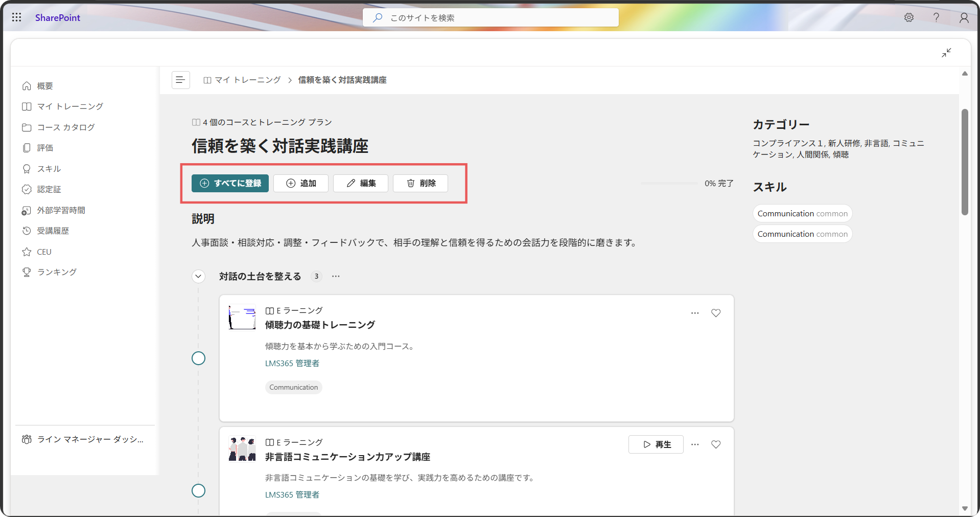The height and width of the screenshot is (517, 980).
Task: Click the 追加 button
Action: [x=301, y=183]
